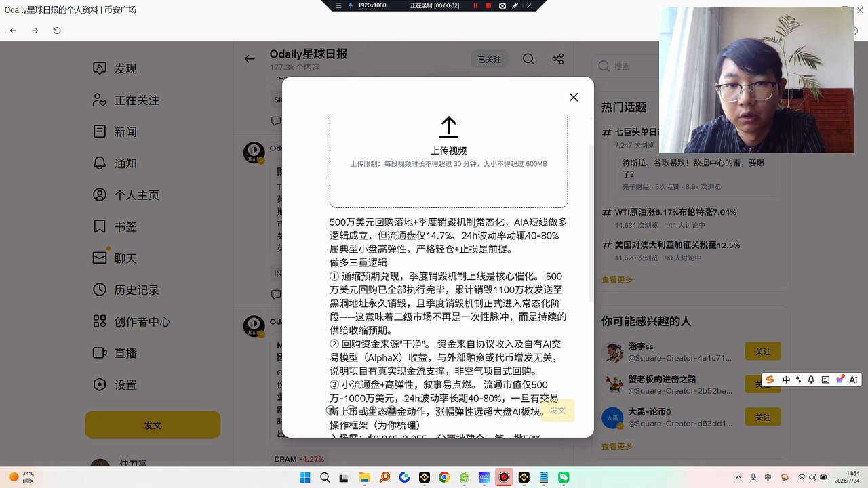Screen dimensions: 868x488
Task: Click the browser back arrow
Action: 13,30
